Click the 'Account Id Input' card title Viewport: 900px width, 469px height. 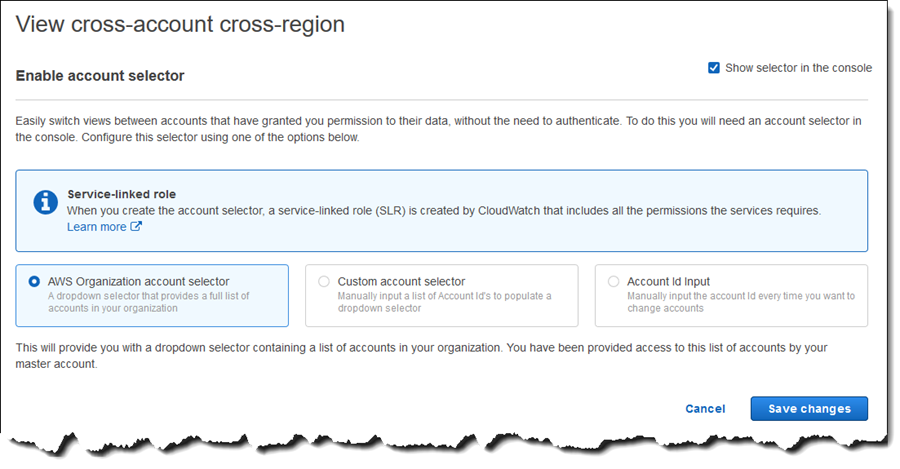pos(668,281)
